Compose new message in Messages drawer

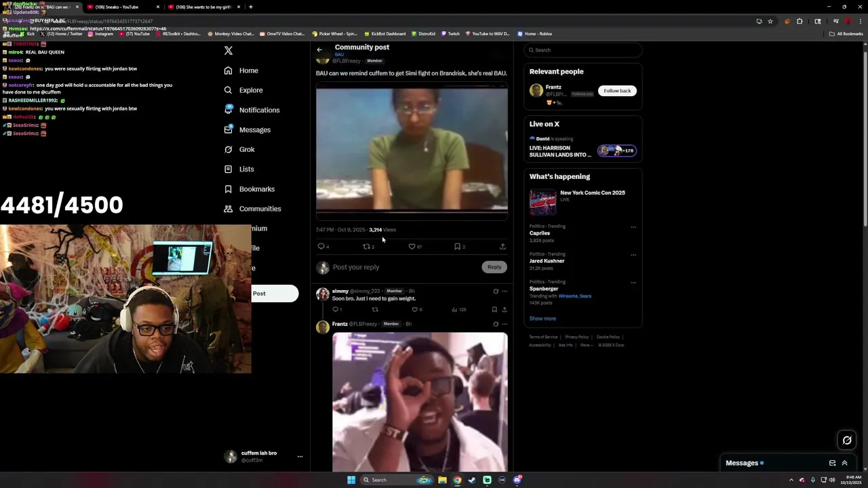(x=832, y=463)
